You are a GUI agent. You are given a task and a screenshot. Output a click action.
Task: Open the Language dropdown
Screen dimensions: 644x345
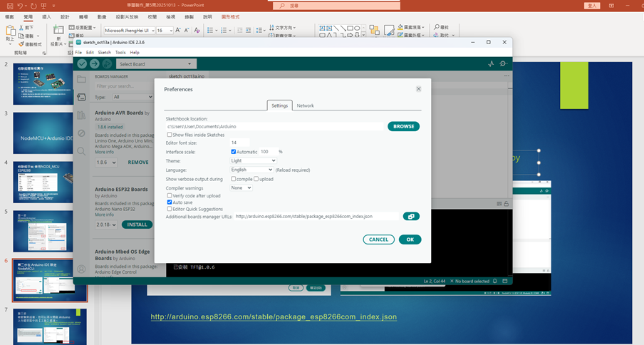(x=251, y=170)
